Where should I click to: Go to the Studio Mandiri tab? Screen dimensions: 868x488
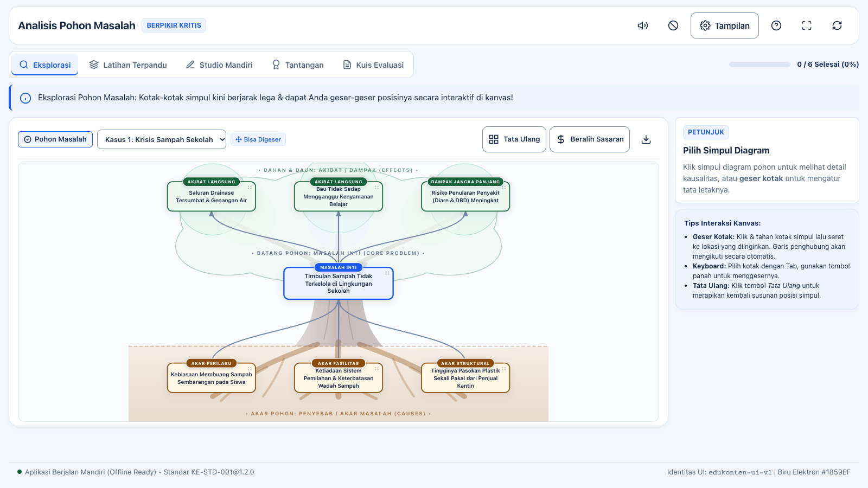pos(219,65)
